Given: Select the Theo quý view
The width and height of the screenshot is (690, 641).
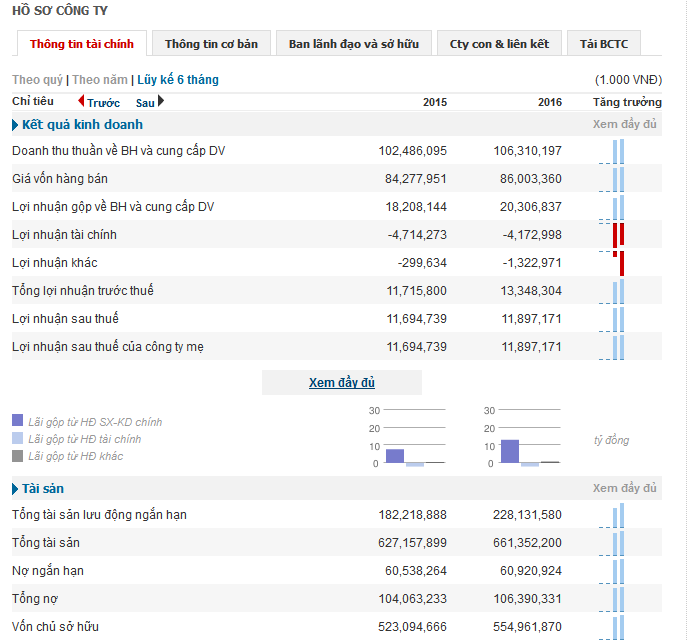Looking at the screenshot, I should pyautogui.click(x=37, y=80).
